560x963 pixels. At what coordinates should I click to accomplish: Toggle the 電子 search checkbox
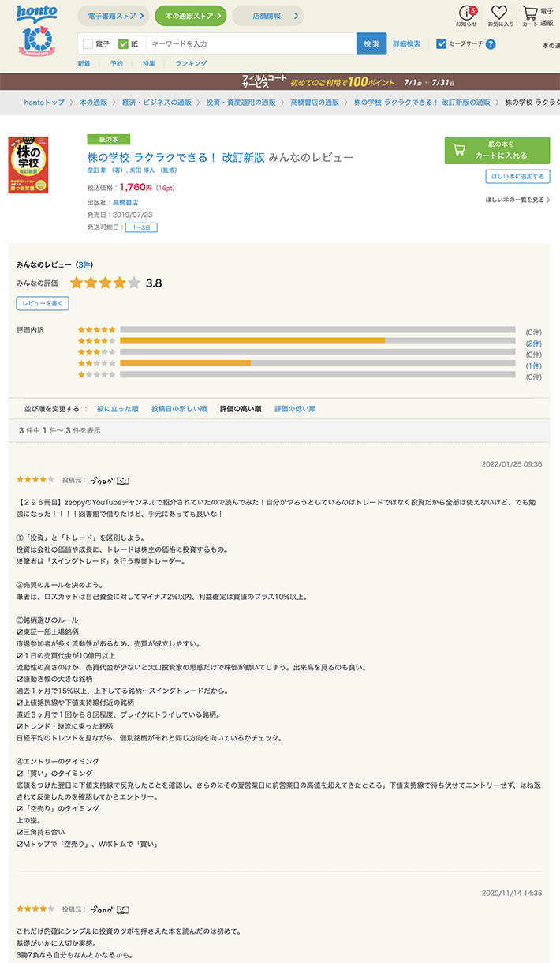[x=88, y=44]
